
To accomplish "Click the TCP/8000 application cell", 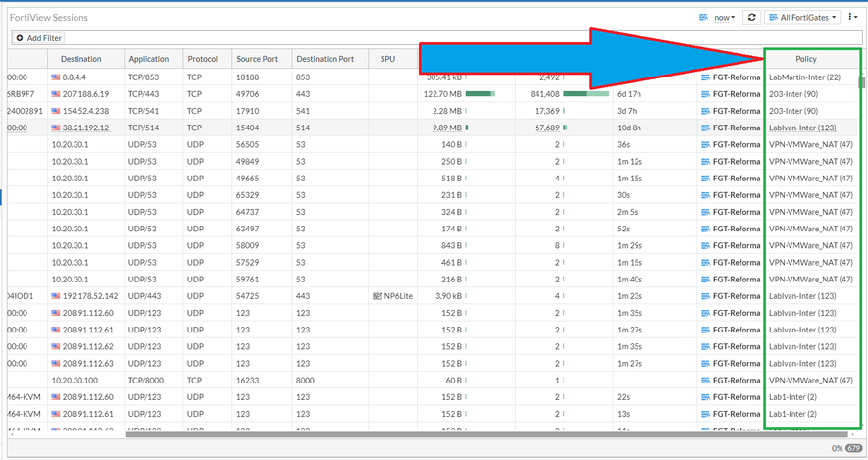I will tap(146, 381).
